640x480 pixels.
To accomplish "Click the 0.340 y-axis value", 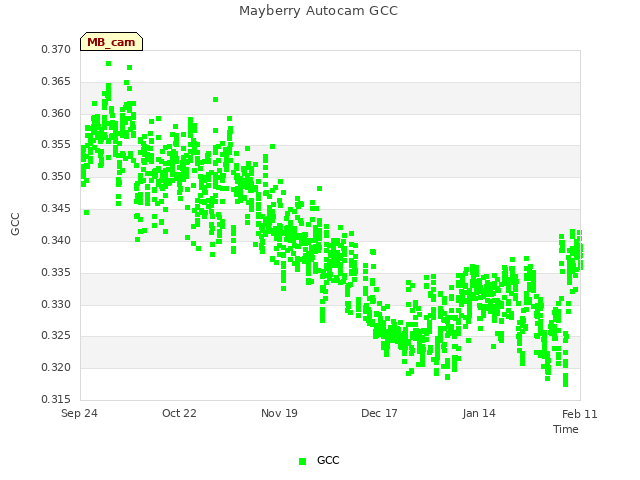I will coord(56,240).
